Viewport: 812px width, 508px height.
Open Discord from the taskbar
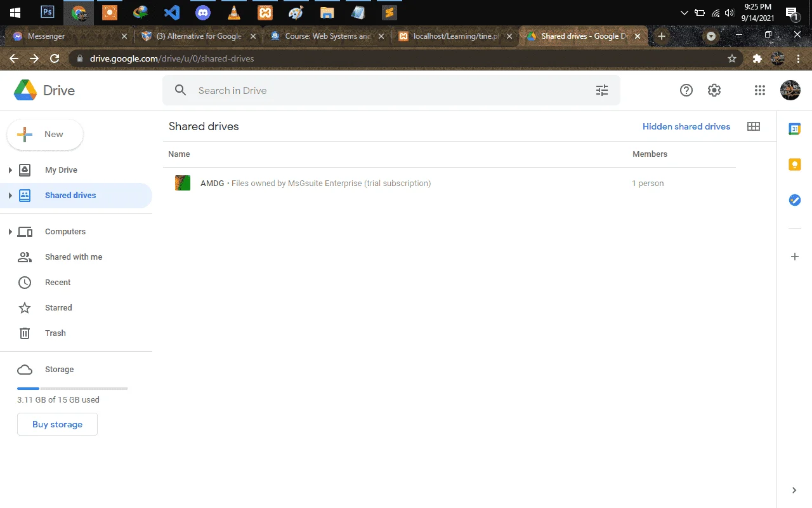coord(203,12)
